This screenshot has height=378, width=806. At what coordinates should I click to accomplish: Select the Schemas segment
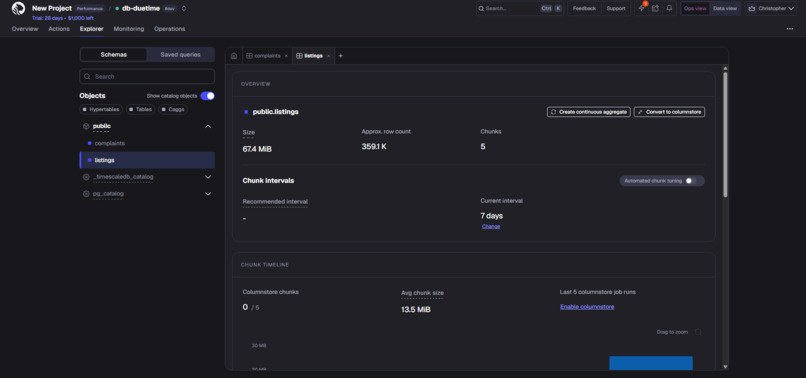(x=114, y=55)
